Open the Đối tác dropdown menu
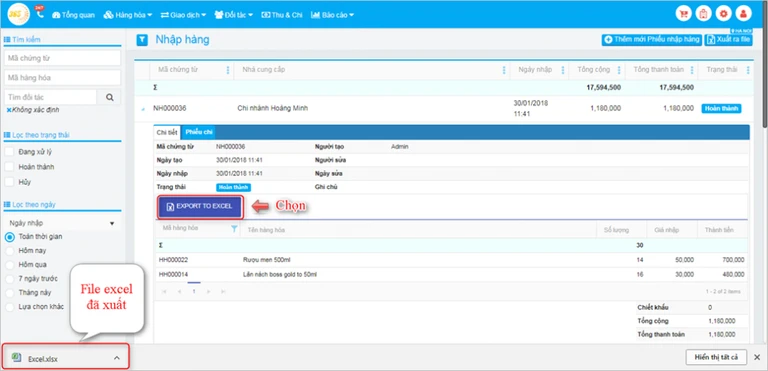 tap(233, 15)
